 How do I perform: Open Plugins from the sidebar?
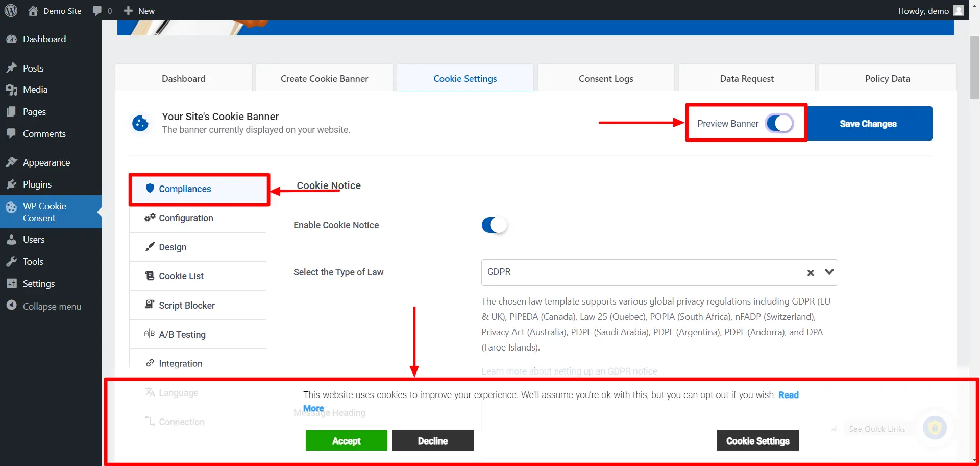point(37,184)
